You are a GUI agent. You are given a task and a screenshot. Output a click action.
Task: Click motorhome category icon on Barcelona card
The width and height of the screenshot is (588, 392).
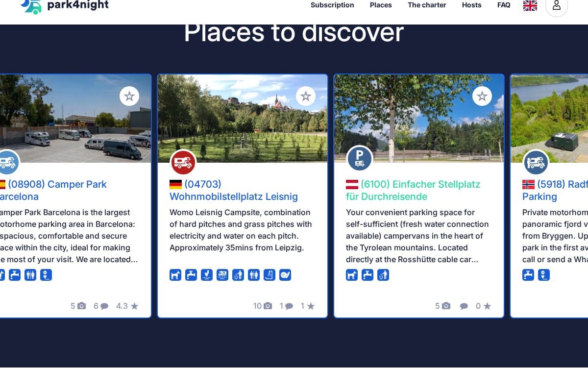click(8, 163)
